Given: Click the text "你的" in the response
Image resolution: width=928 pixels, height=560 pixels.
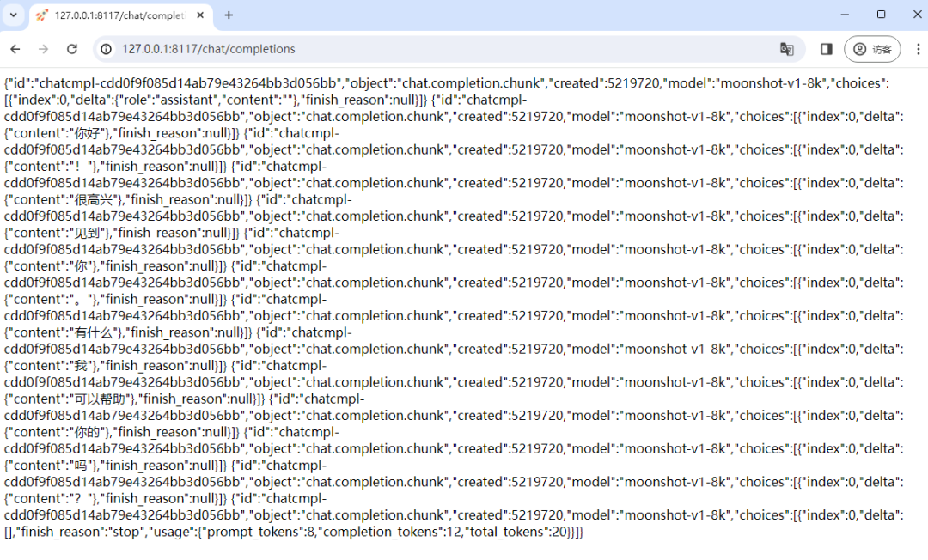Looking at the screenshot, I should [x=89, y=432].
